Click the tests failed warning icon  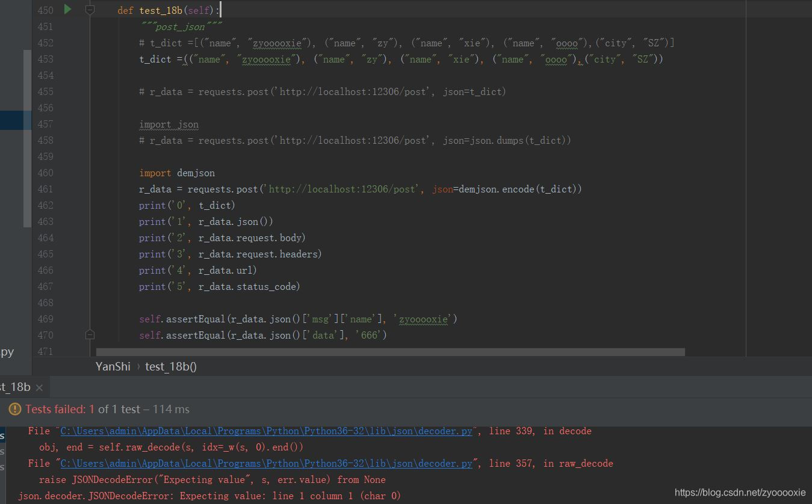pos(14,410)
